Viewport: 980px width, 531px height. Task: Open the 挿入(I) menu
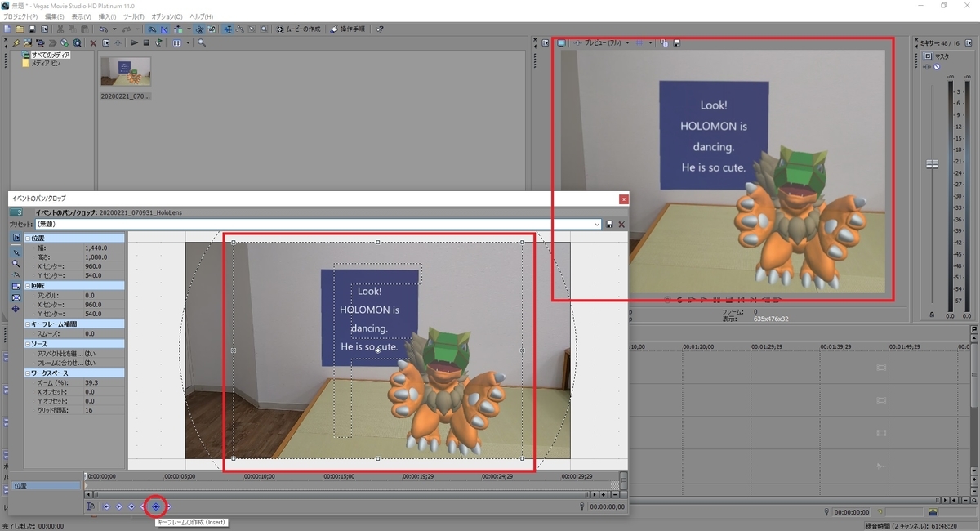(x=107, y=16)
